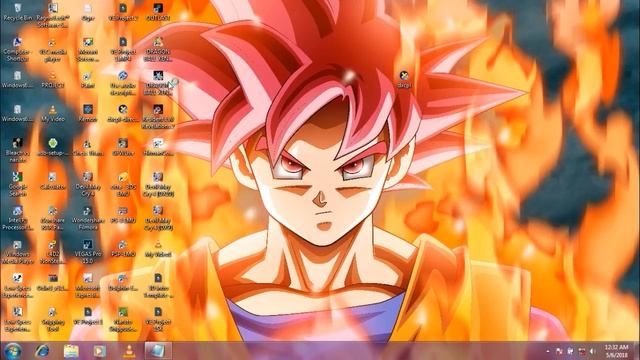Open VLC media player from the taskbar

pyautogui.click(x=129, y=351)
